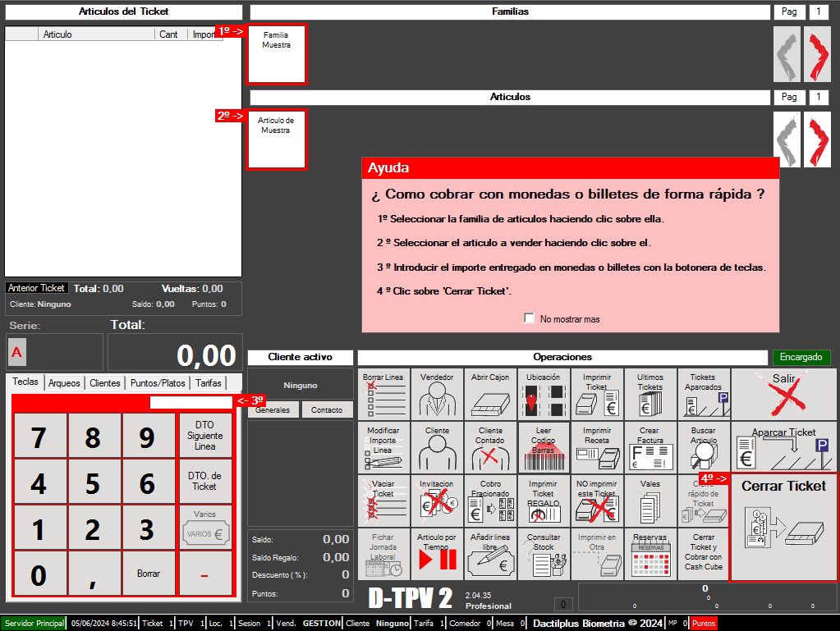
Task: Go to next Familias page red arrow
Action: [818, 54]
